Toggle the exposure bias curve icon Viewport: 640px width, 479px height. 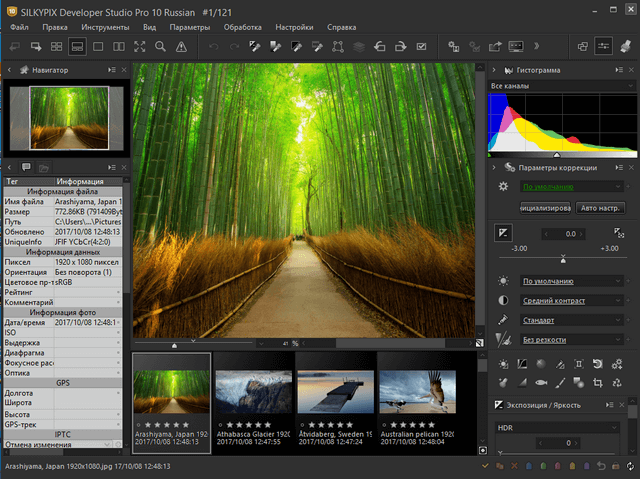tap(504, 233)
